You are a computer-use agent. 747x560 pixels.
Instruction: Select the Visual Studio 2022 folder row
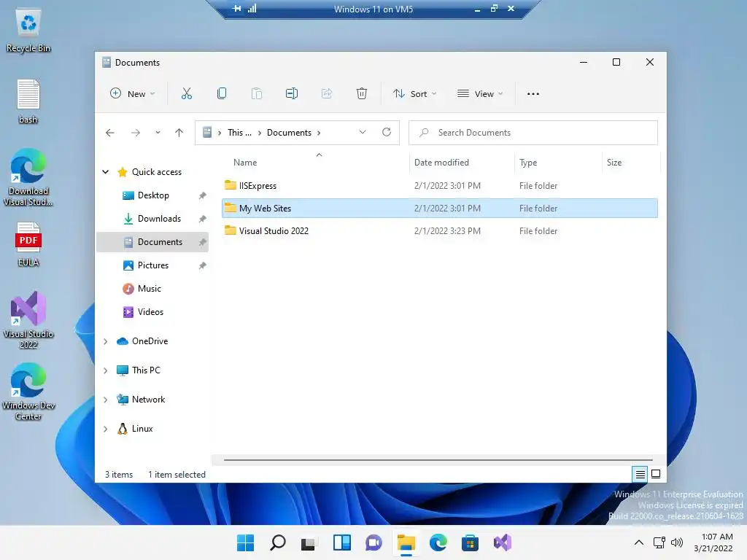(440, 231)
